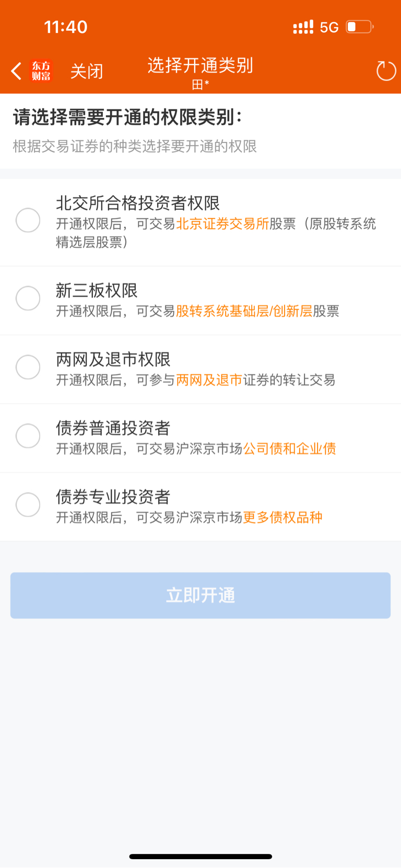The width and height of the screenshot is (401, 868).
Task: Tap the battery icon in status bar
Action: point(359,27)
